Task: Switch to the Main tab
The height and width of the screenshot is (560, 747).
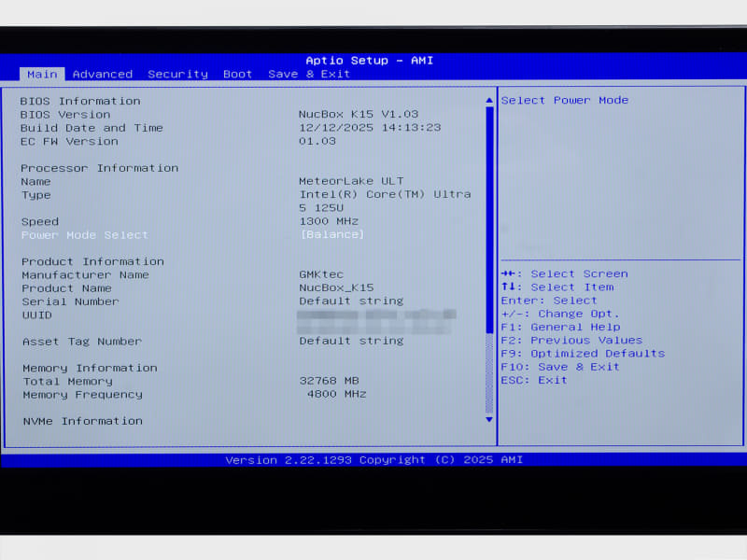Action: [41, 74]
